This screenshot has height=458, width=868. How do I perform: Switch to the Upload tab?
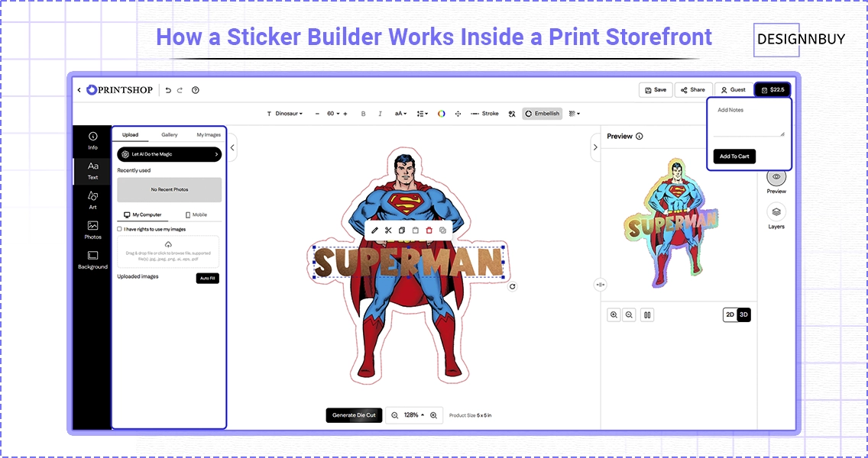[131, 134]
